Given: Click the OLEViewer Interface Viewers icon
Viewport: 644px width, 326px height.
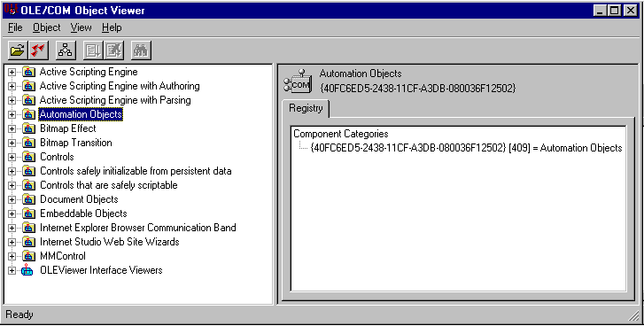Looking at the screenshot, I should tap(27, 270).
